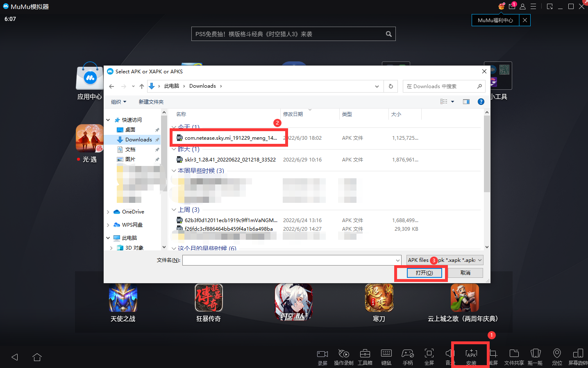Select com.netease.sky.mi APK file

231,138
